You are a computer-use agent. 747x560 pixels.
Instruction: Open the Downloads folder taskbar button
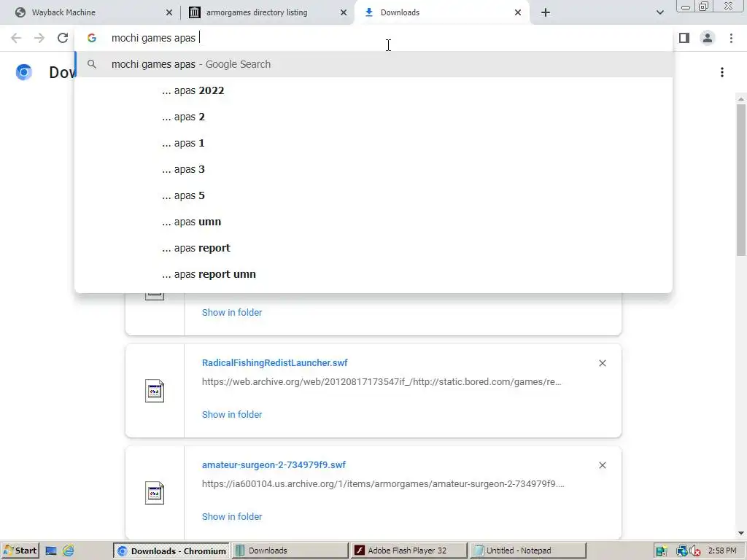pos(290,551)
